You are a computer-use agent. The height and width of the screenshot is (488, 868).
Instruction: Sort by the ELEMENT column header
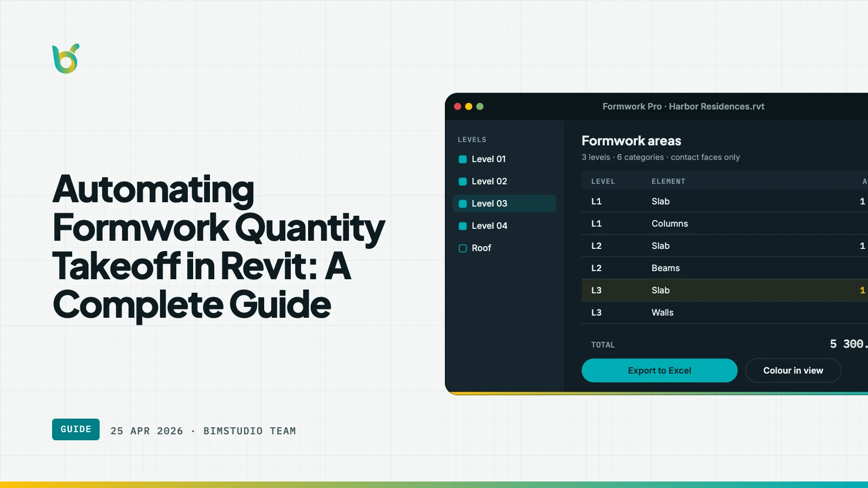tap(668, 182)
